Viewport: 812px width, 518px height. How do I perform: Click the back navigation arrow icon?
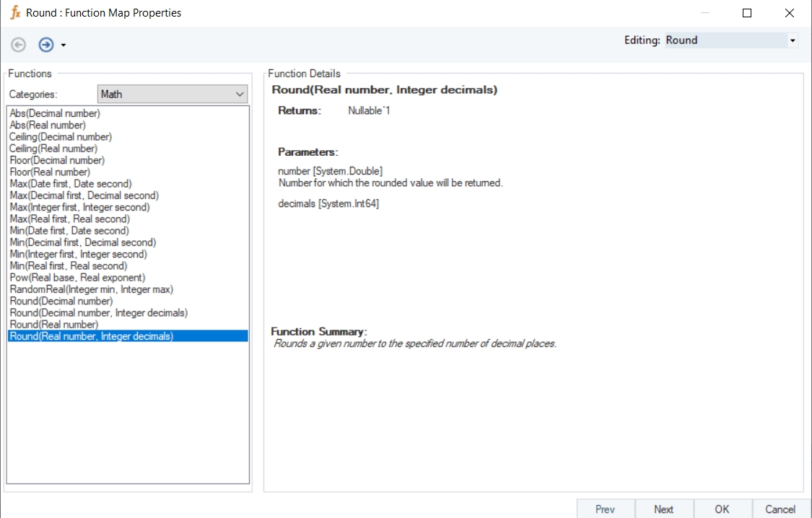[x=19, y=45]
